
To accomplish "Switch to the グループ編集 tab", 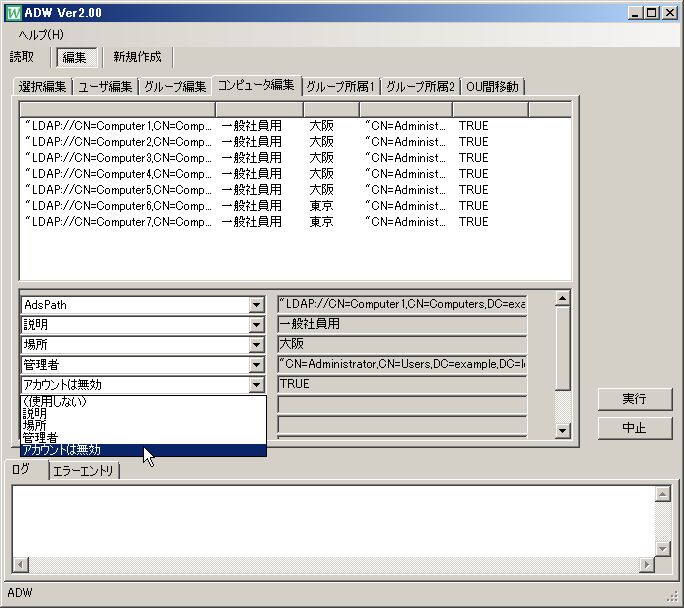I will click(x=175, y=86).
